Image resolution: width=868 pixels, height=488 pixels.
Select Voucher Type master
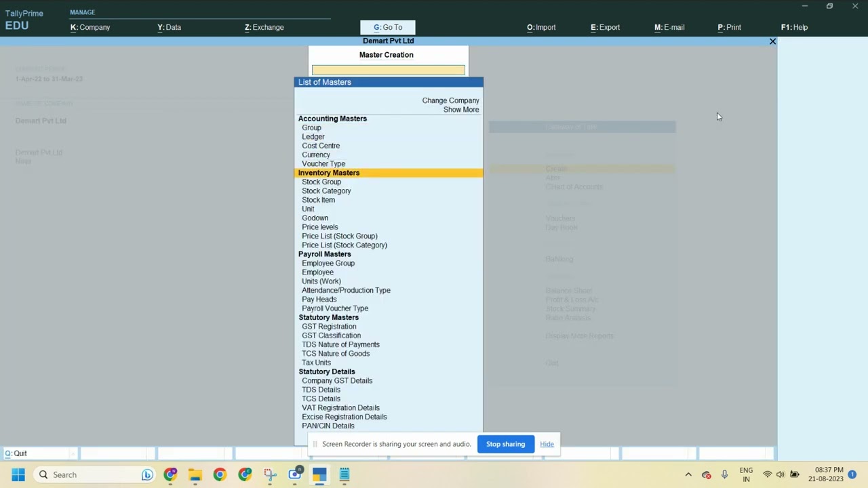[323, 164]
